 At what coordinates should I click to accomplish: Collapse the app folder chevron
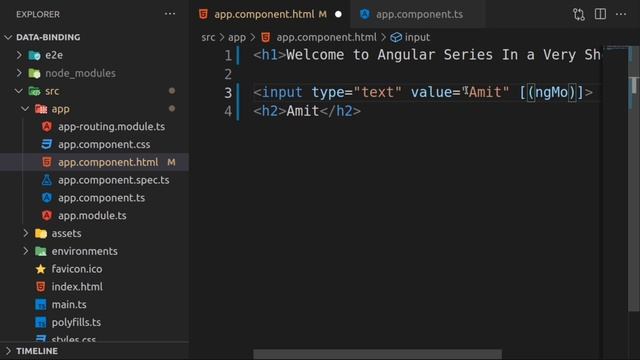25,109
